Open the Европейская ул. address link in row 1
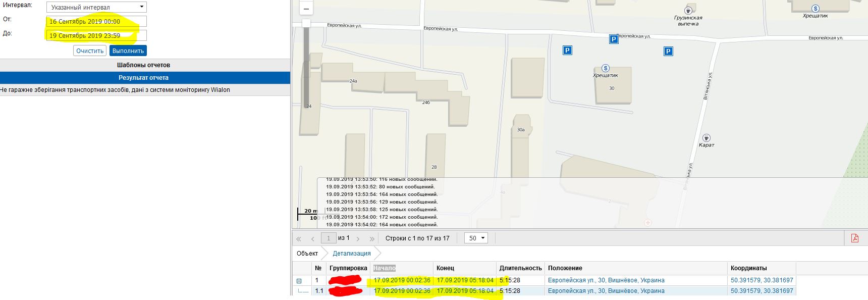Screen dimensions: 868x300 tap(606, 280)
